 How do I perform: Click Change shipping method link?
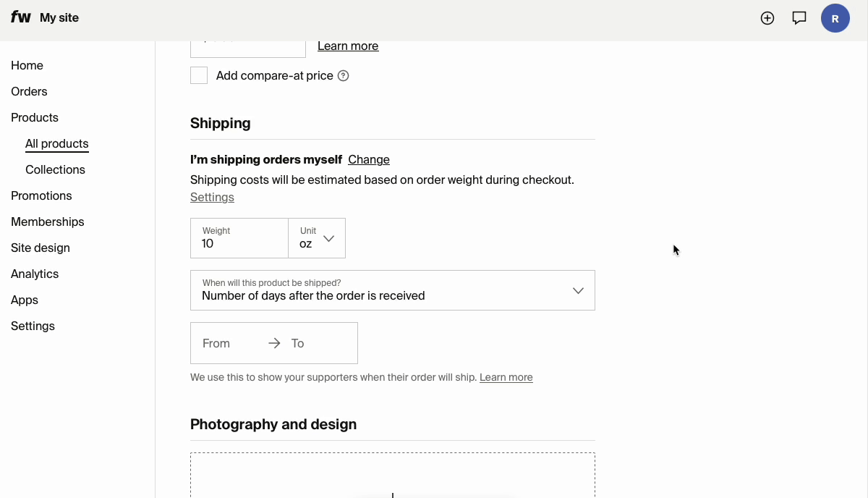coord(369,159)
